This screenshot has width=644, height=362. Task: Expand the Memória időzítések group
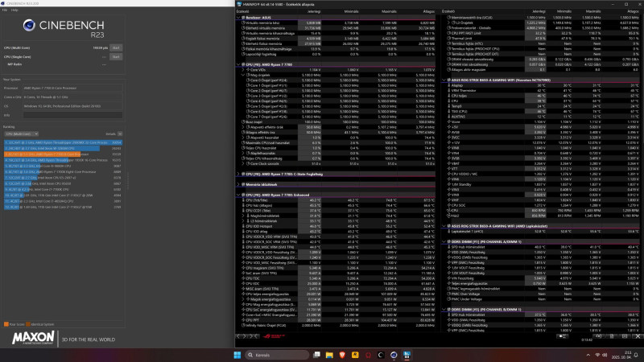238,185
